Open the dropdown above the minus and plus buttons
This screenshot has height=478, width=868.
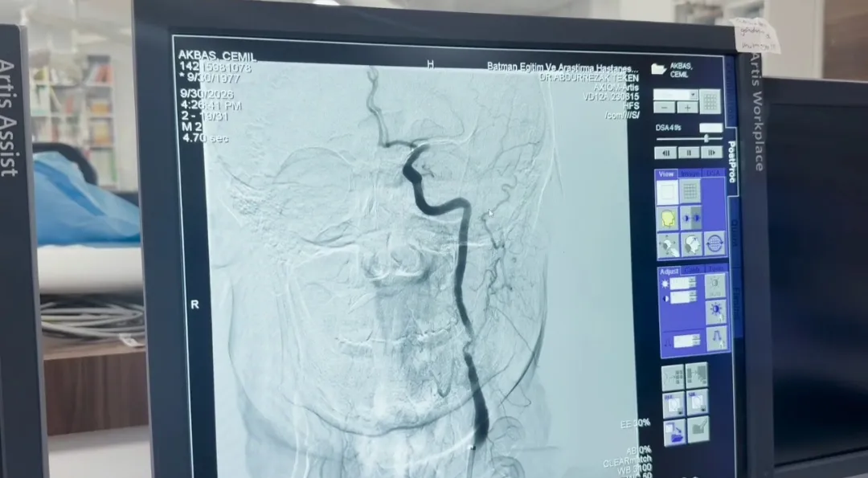[675, 95]
